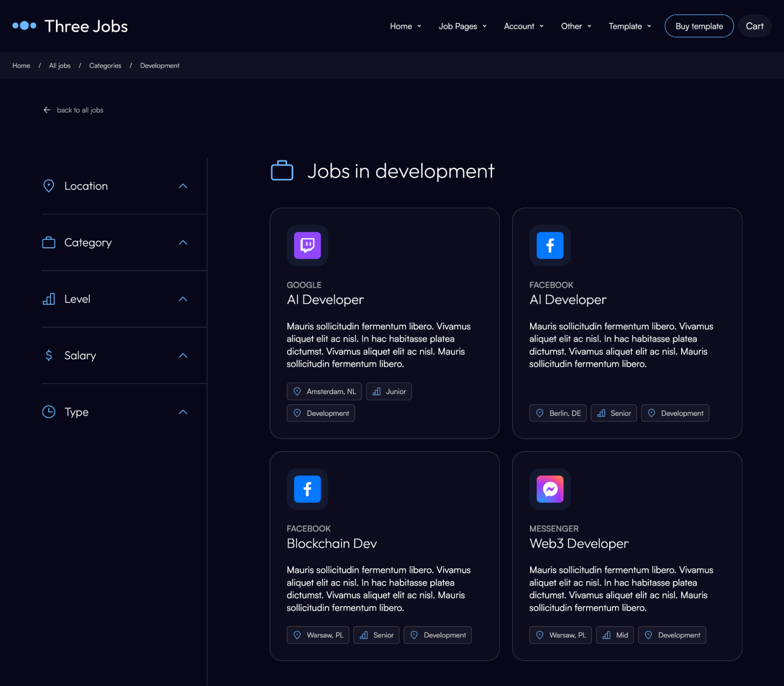
Task: Click the Location pin icon in sidebar
Action: pos(49,186)
